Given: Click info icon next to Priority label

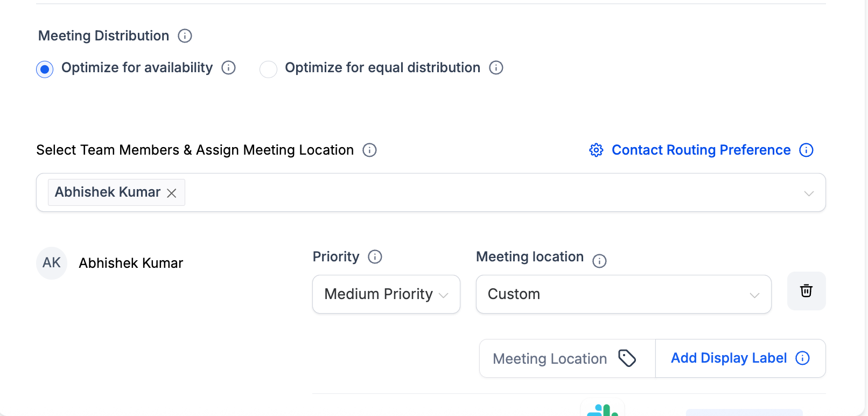Looking at the screenshot, I should [x=375, y=257].
